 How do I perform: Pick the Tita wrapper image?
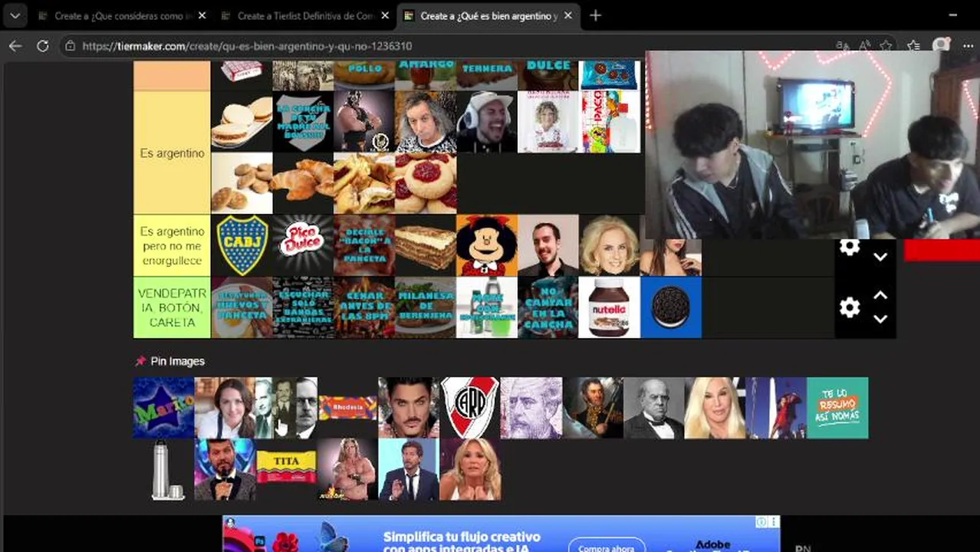click(x=286, y=468)
